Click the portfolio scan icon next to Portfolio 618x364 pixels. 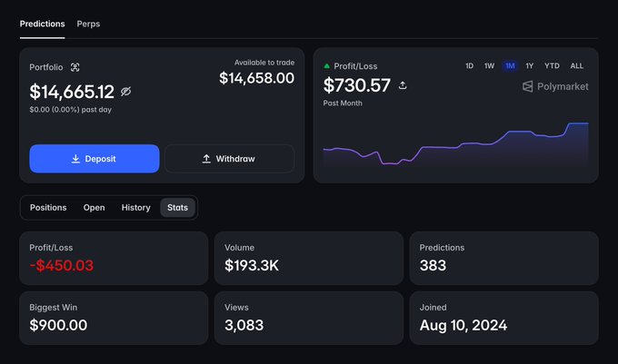(x=75, y=67)
